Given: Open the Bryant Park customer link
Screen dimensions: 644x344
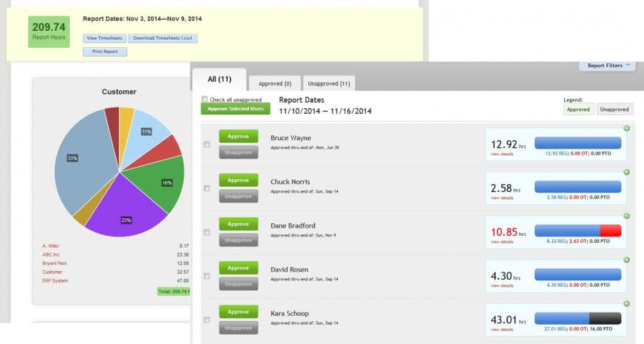Looking at the screenshot, I should click(x=55, y=264).
